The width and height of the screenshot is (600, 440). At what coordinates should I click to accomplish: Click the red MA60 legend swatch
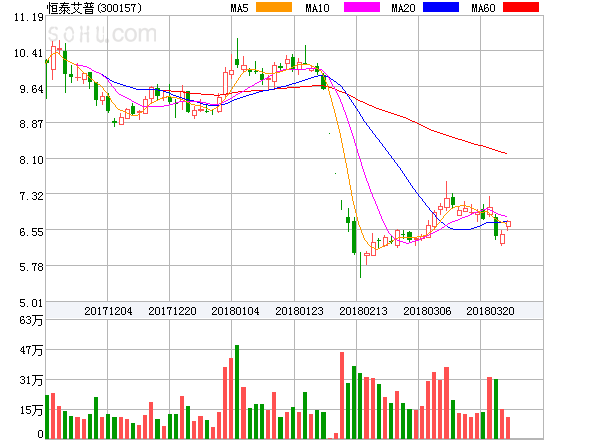(519, 8)
